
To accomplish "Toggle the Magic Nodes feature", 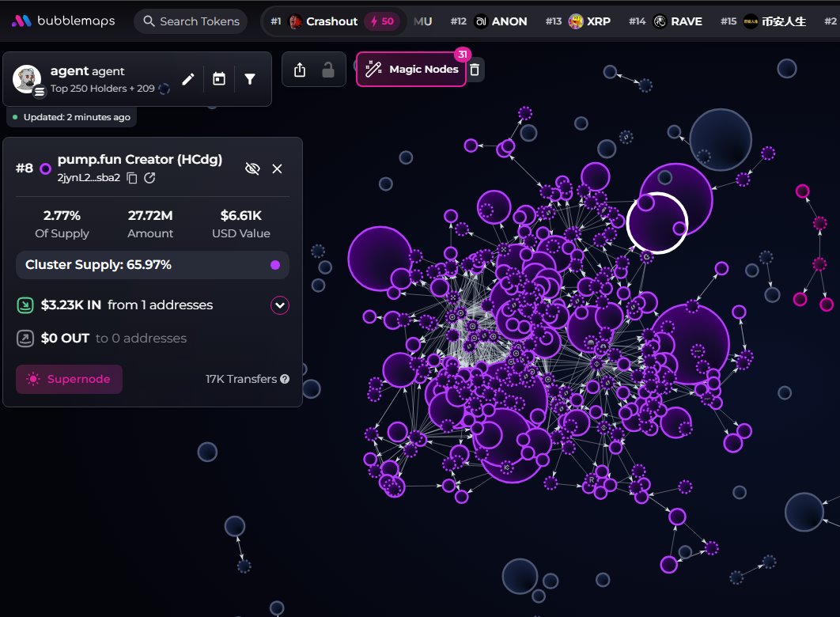I will pos(411,70).
